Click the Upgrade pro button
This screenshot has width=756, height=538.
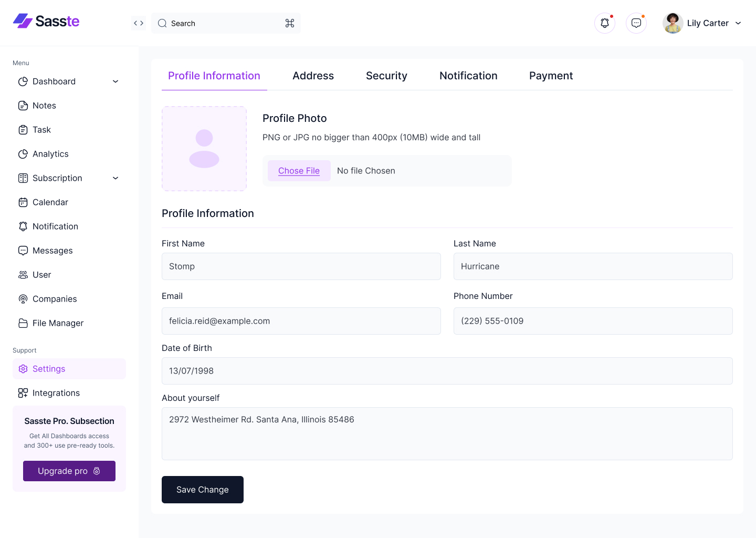point(69,471)
